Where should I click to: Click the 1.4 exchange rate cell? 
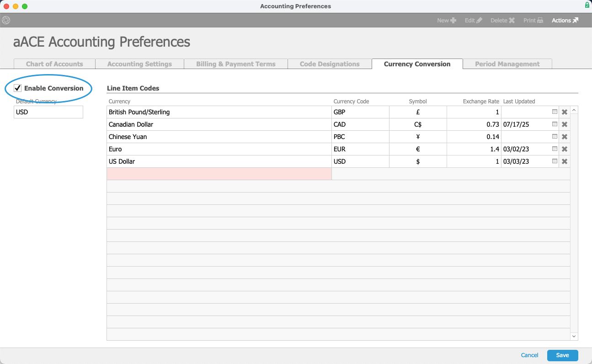474,149
